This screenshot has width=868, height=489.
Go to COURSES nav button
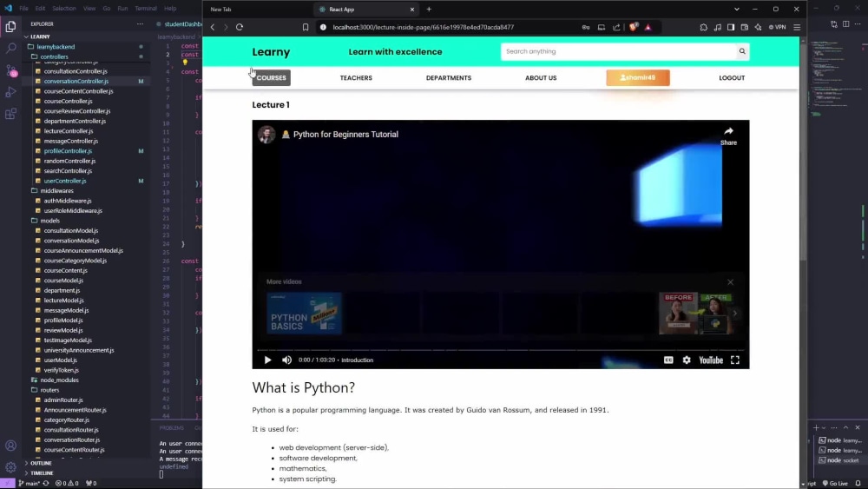[x=271, y=78]
